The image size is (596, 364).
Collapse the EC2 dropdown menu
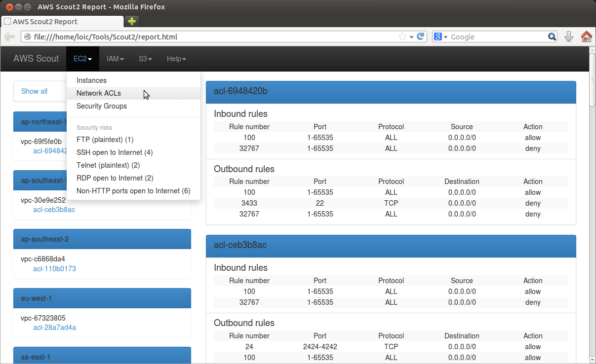click(x=83, y=59)
